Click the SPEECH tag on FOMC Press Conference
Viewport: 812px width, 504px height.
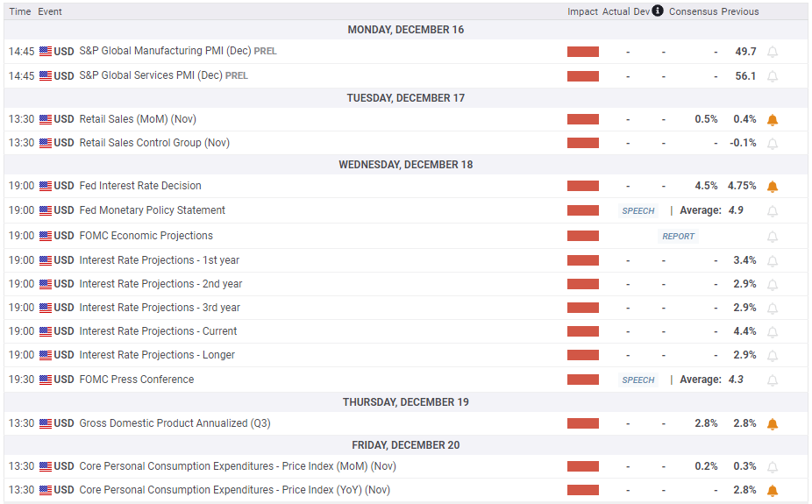click(638, 380)
